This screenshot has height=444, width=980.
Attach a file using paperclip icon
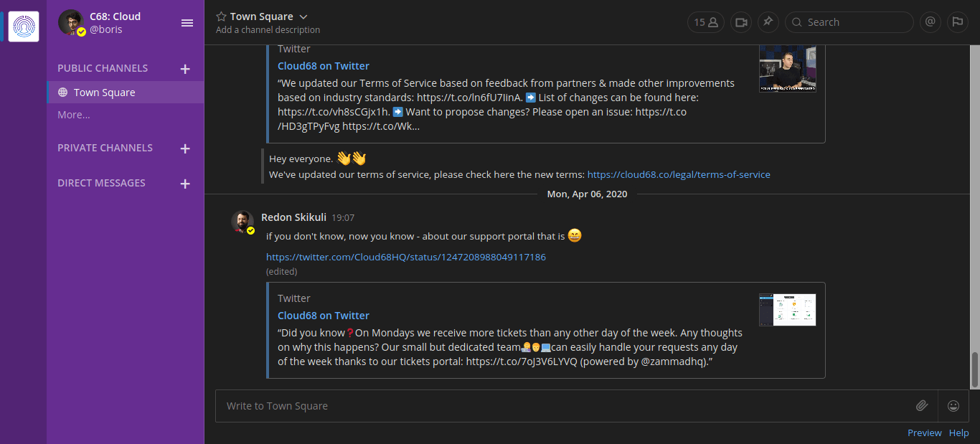click(x=922, y=406)
